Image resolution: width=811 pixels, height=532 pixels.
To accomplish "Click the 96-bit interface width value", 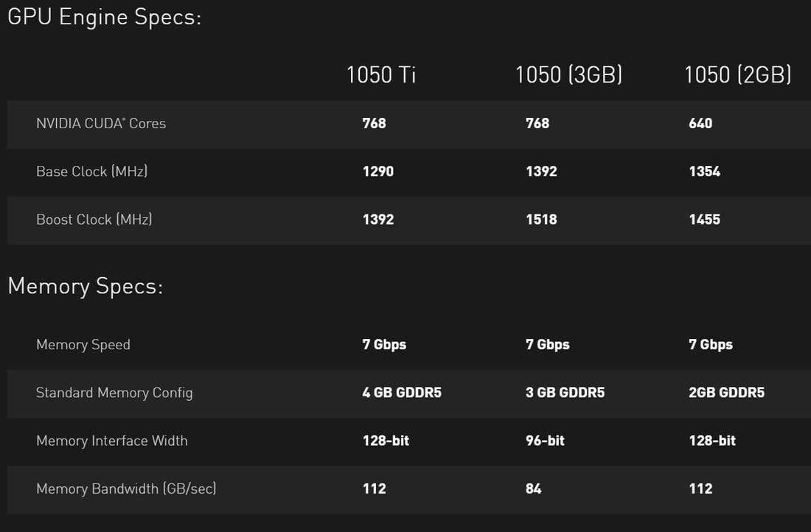I will pos(545,441).
